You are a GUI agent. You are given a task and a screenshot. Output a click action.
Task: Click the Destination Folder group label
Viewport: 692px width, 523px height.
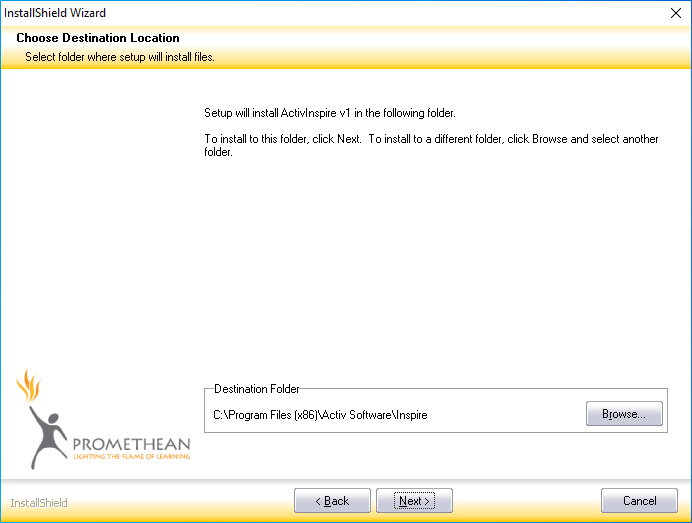(x=256, y=389)
